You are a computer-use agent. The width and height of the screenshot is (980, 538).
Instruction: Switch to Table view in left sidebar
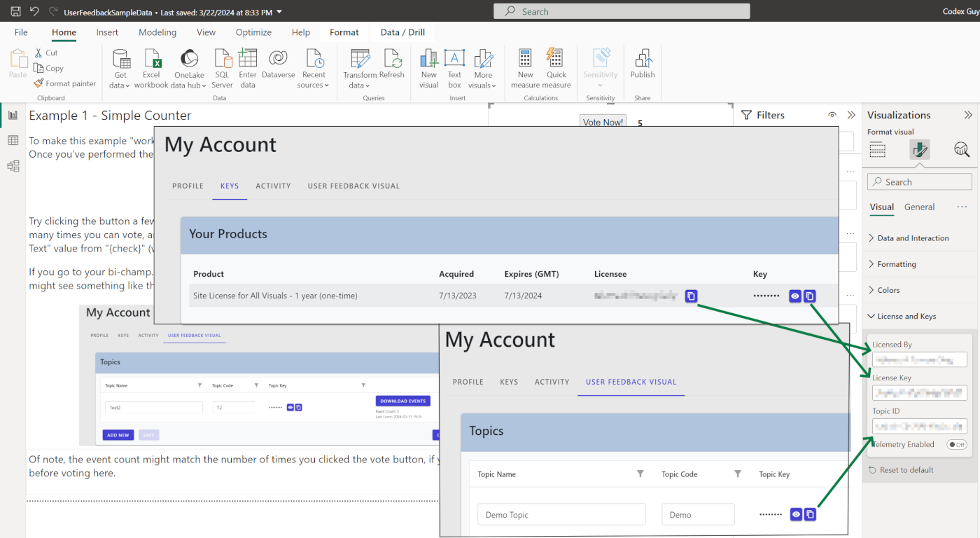[x=13, y=141]
